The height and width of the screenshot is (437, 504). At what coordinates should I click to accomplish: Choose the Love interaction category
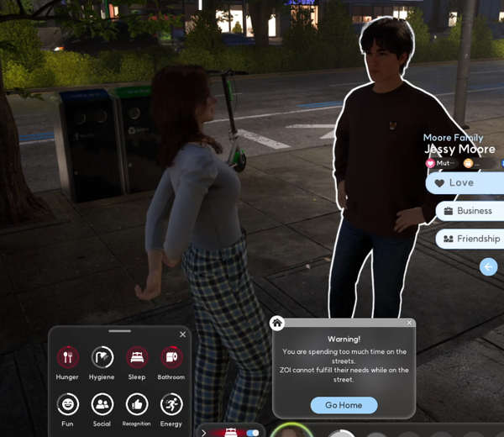466,183
